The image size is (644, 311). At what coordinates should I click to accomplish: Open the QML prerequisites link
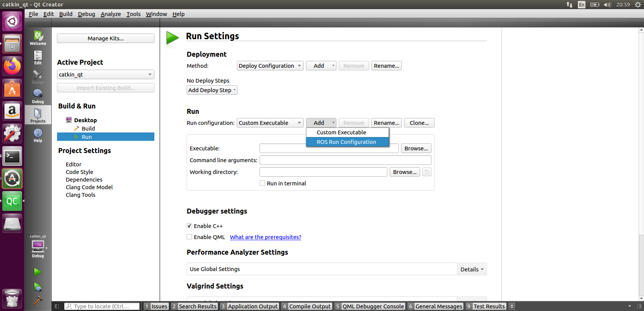(265, 237)
